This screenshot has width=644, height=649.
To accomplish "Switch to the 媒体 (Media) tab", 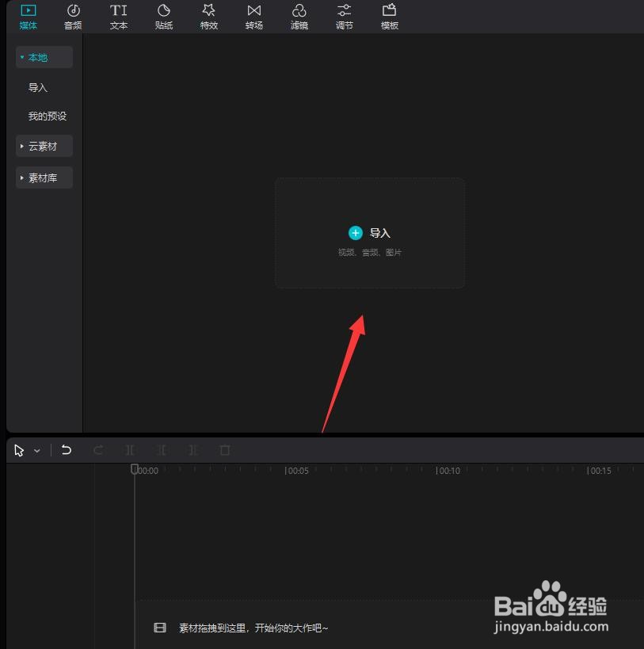I will (28, 16).
